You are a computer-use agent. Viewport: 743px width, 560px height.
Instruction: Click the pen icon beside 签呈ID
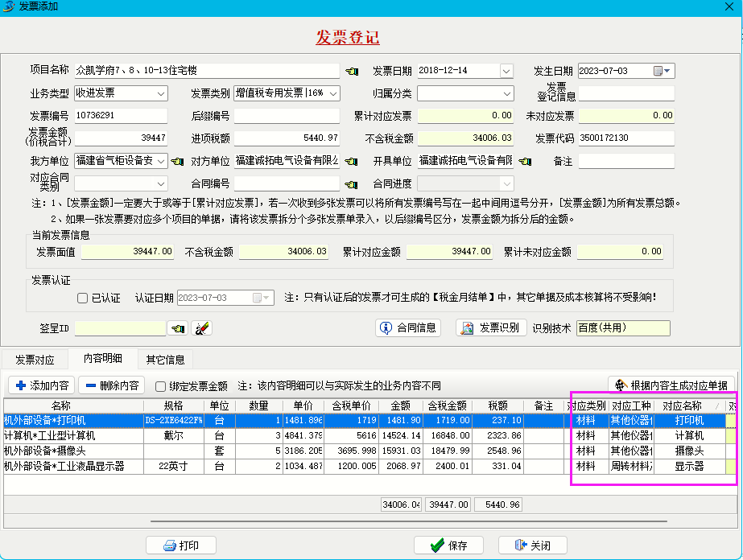[x=201, y=328]
